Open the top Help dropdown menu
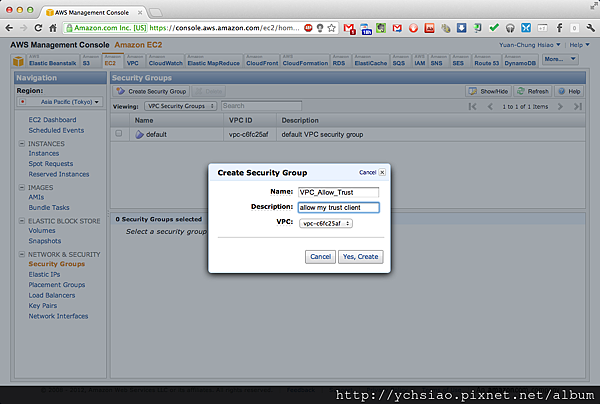The width and height of the screenshot is (600, 404). click(x=579, y=45)
